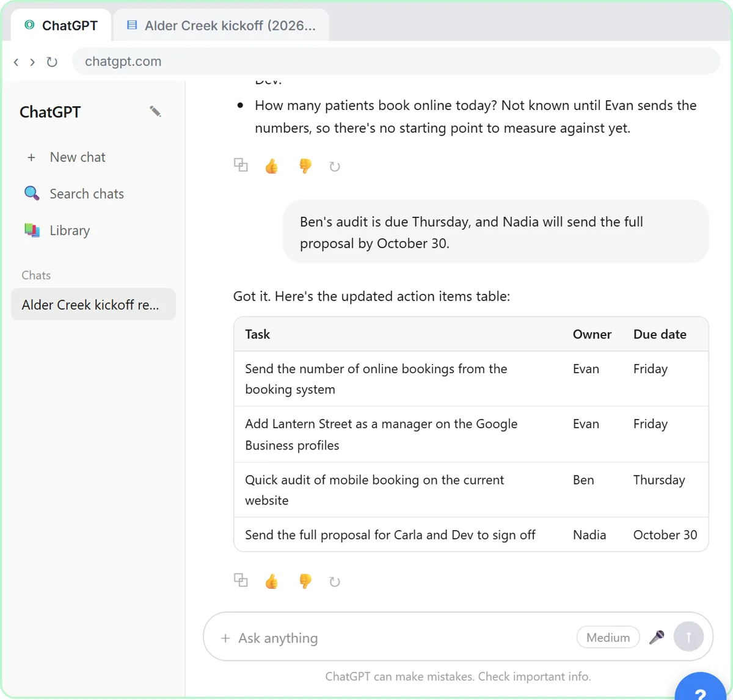Click the 'Quick audit of mobile booking' cell

point(398,490)
